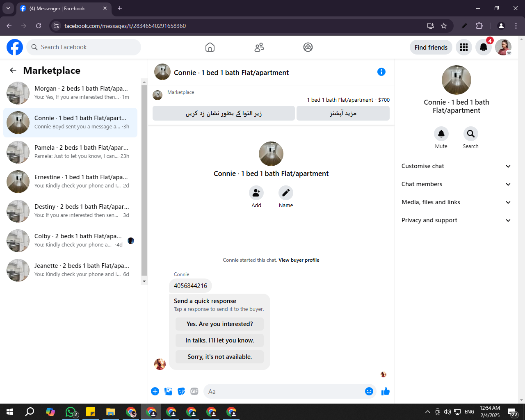Click the conversation list scrollbar

click(x=144, y=180)
